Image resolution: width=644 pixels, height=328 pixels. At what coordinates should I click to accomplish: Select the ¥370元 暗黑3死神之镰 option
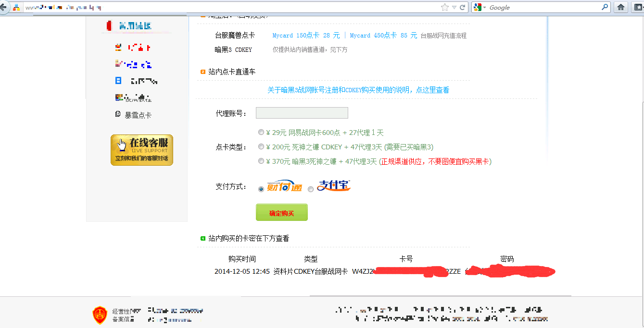[x=261, y=161]
